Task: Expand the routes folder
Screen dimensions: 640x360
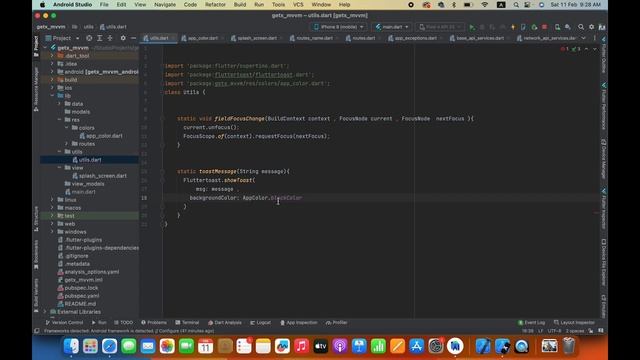Action: point(67,144)
